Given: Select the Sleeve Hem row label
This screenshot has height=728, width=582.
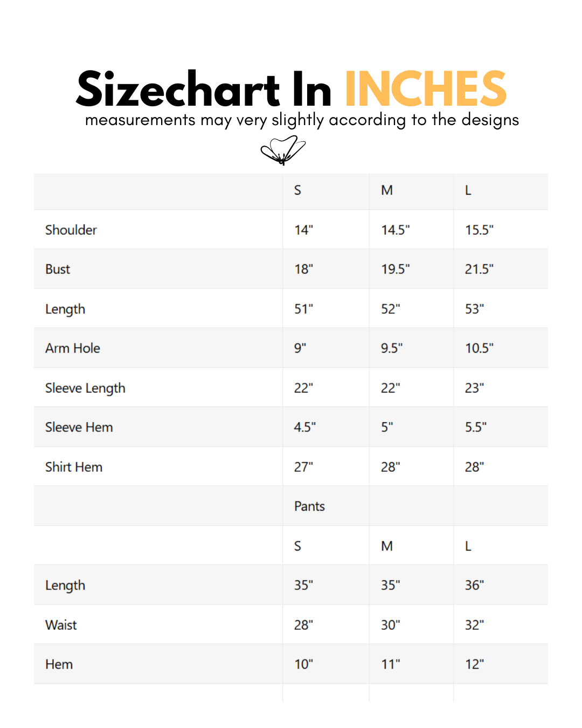Looking at the screenshot, I should point(79,428).
